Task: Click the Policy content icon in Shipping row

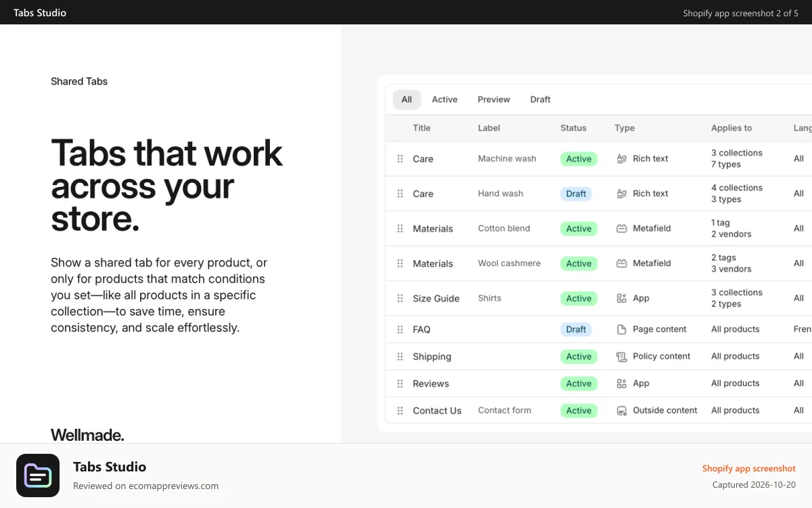Action: click(622, 356)
